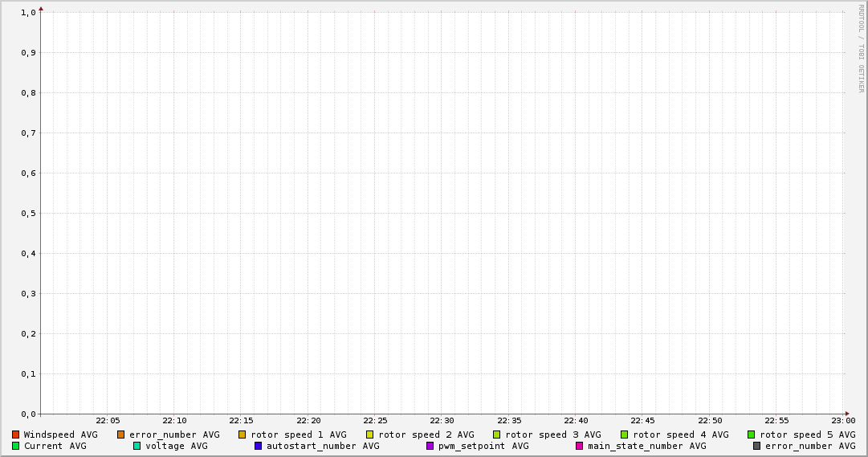The height and width of the screenshot is (457, 868).
Task: Click the teal voltage legend swatch
Action: coord(137,446)
